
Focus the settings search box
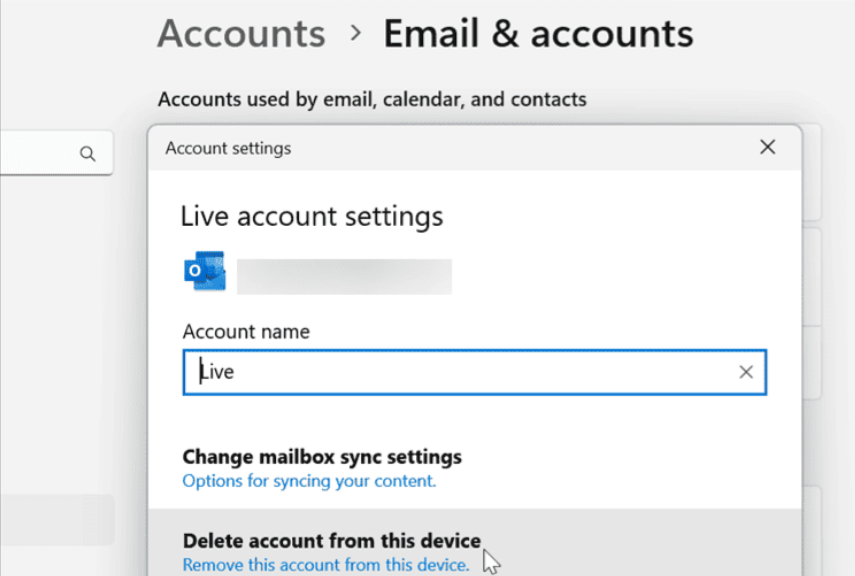[40, 154]
